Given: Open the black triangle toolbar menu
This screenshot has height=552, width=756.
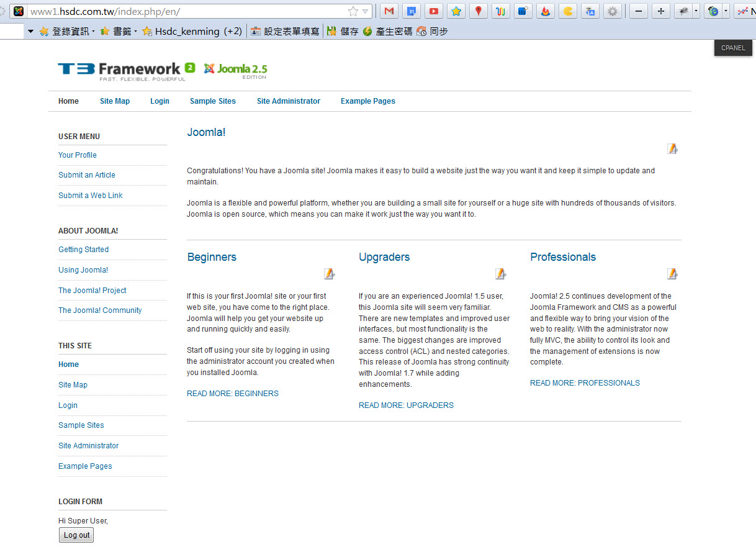Looking at the screenshot, I should click(30, 31).
